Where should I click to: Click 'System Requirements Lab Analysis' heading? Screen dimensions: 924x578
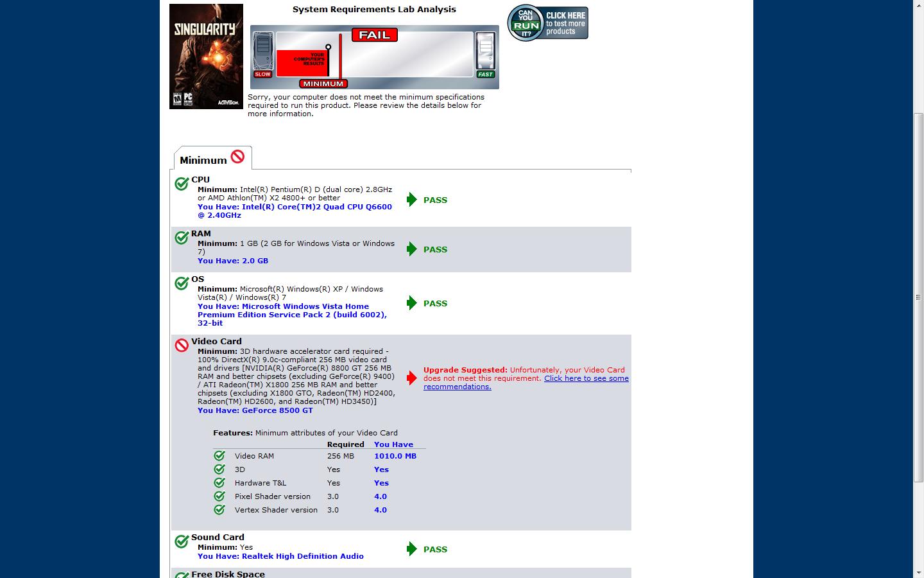tap(374, 10)
